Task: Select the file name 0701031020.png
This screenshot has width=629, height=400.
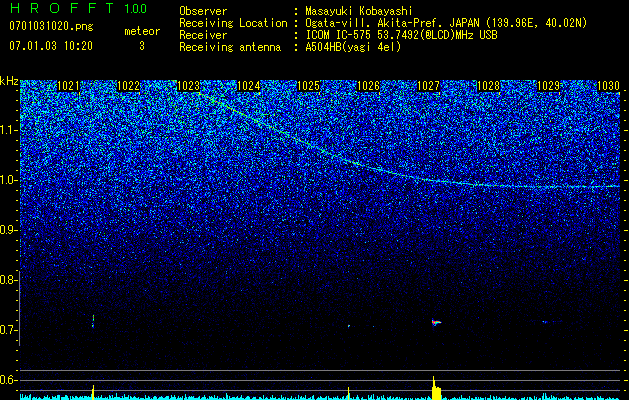Action: tap(51, 26)
